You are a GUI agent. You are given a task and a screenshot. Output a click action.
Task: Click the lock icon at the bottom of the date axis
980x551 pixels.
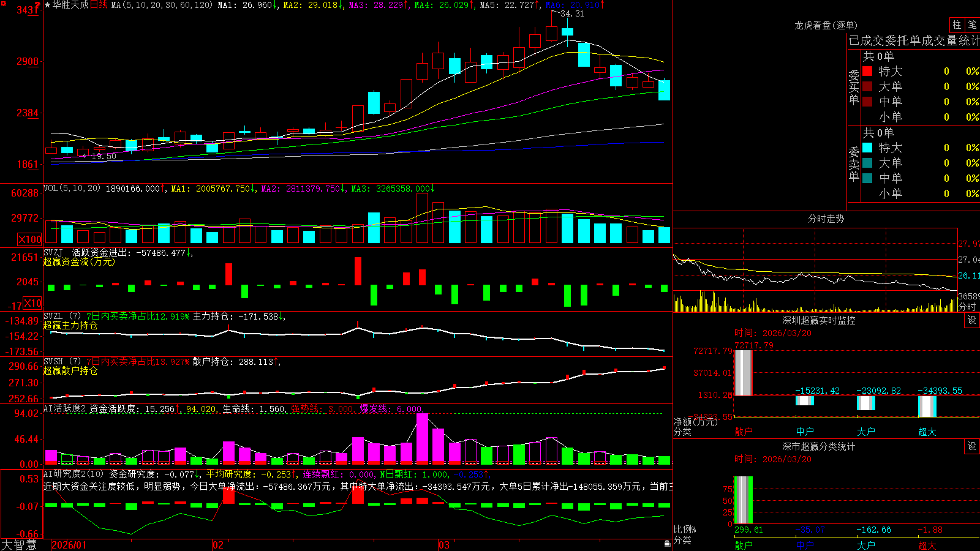click(x=668, y=544)
